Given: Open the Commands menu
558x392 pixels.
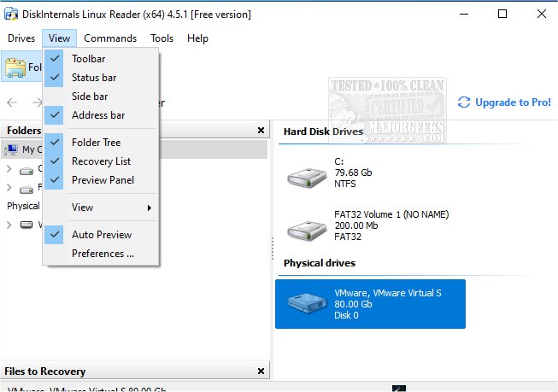Looking at the screenshot, I should [110, 38].
